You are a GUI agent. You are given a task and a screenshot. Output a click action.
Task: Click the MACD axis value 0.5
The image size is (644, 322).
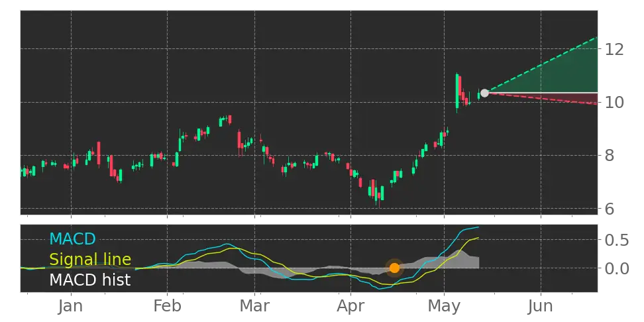coord(616,240)
